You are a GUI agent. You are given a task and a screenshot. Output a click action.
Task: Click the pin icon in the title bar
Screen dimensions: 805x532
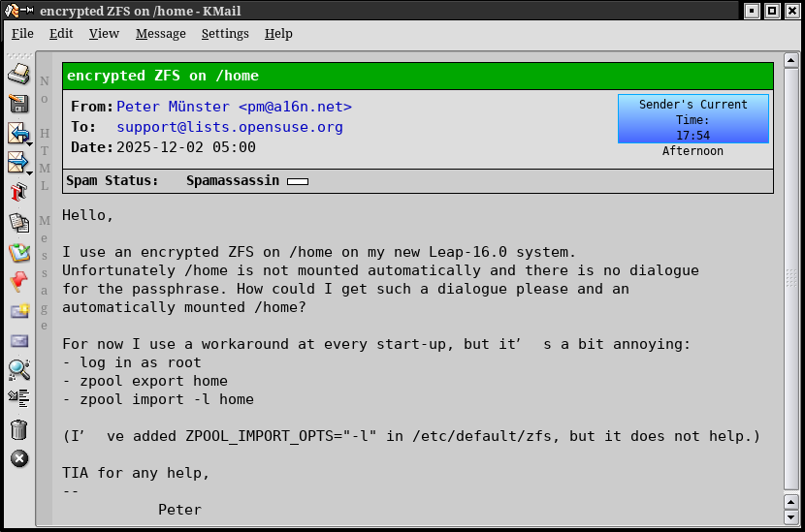[x=27, y=11]
